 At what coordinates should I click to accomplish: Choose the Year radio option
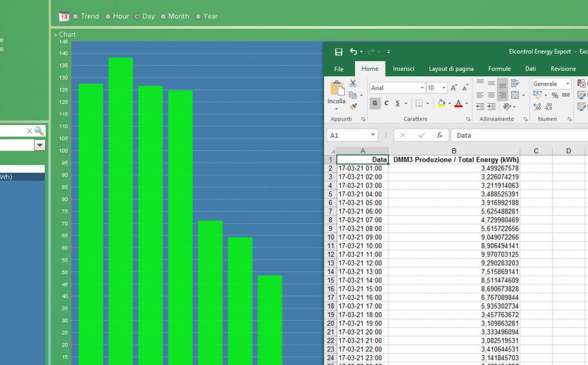tap(199, 17)
